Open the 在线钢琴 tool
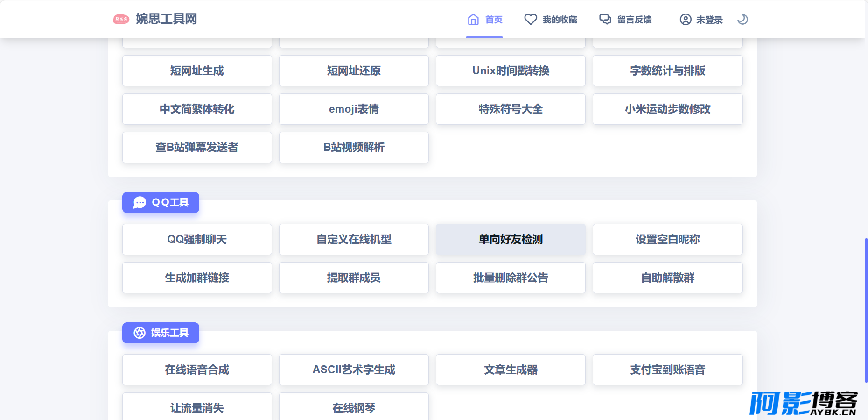 [354, 407]
